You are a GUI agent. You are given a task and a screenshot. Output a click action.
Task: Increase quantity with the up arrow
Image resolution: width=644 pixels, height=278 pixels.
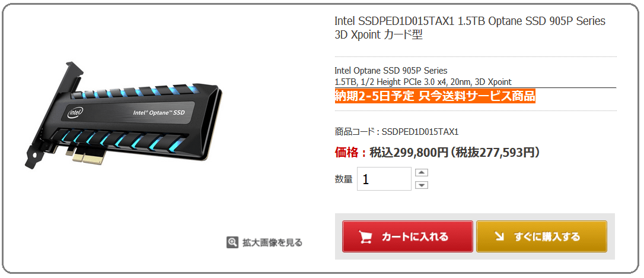[422, 172]
